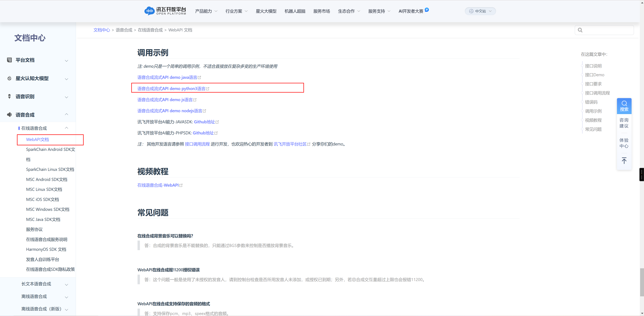This screenshot has width=644, height=316.
Task: Open MSC Windows SDK文档 sidebar item
Action: point(48,209)
